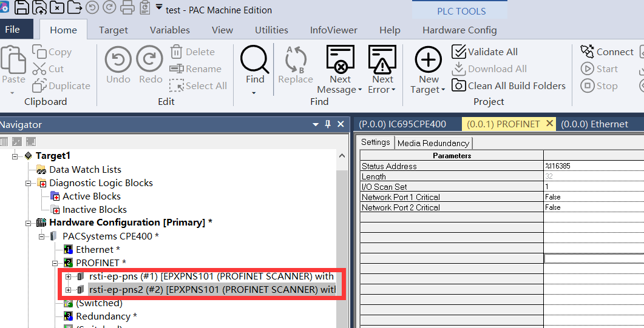644x328 pixels.
Task: Click the Status Address value field
Action: (x=594, y=166)
